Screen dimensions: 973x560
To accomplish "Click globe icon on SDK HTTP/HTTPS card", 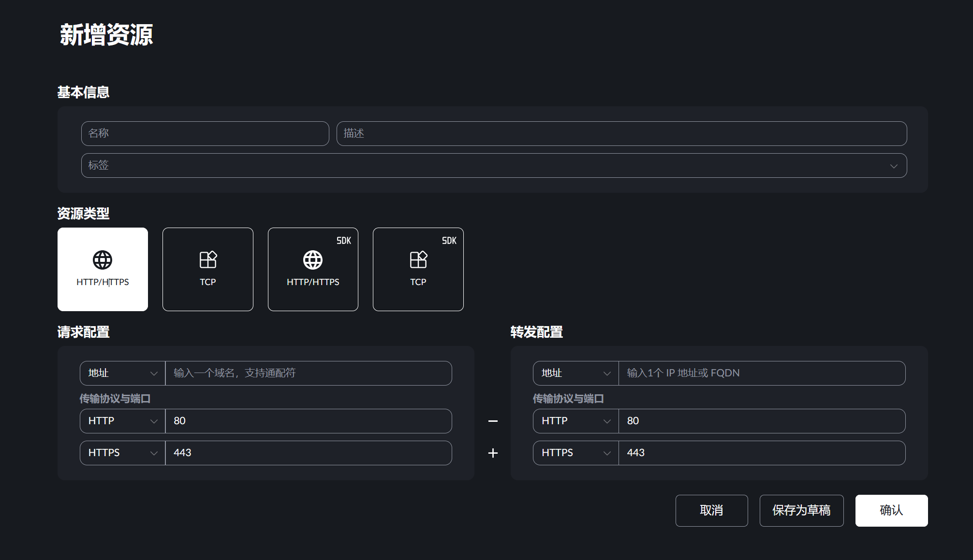I will pyautogui.click(x=313, y=260).
